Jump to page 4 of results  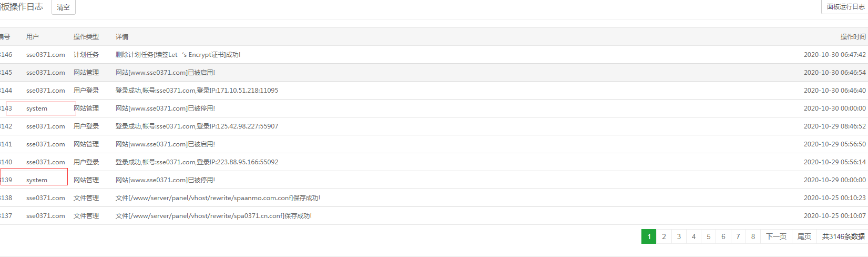[x=693, y=236]
